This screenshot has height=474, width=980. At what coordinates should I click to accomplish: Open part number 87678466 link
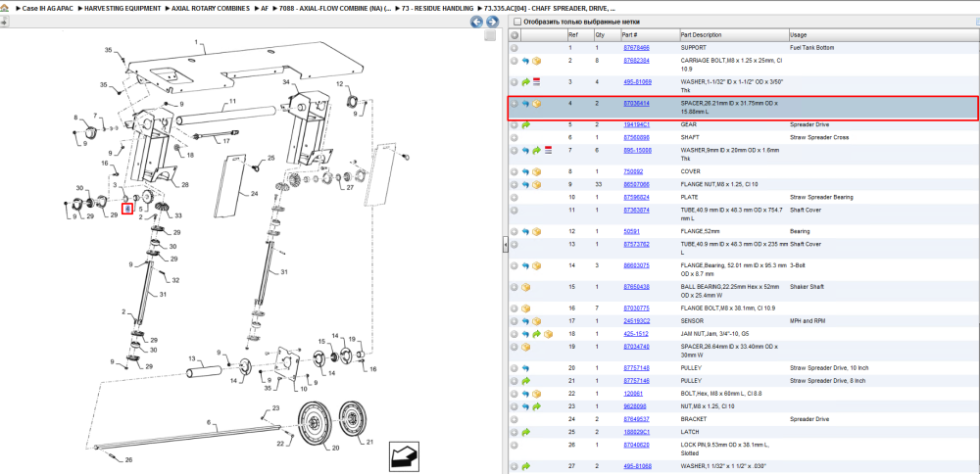tap(636, 47)
